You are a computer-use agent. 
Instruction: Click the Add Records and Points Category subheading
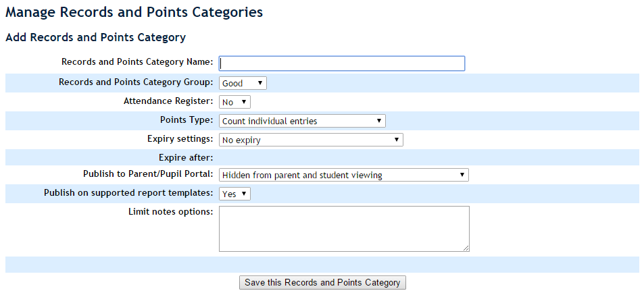[95, 38]
